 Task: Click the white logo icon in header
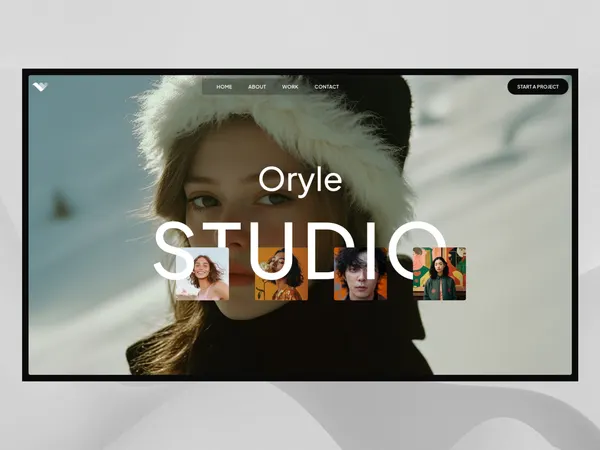(40, 86)
